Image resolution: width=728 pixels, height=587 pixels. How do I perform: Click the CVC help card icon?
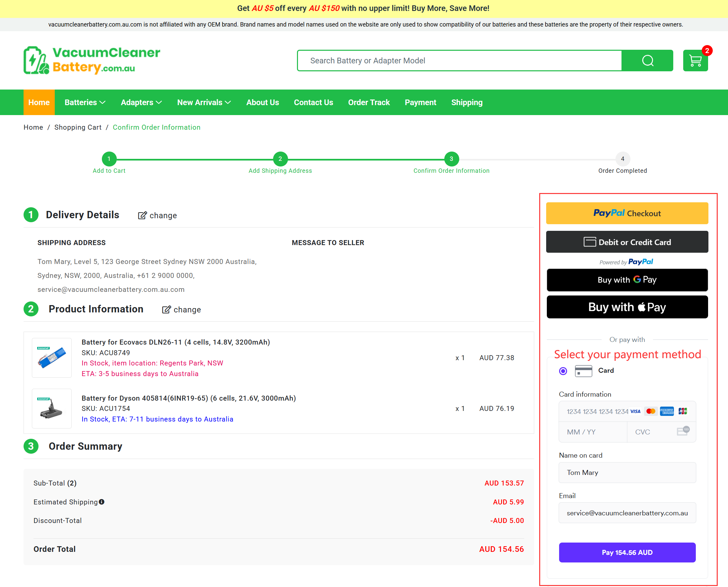[x=683, y=431]
